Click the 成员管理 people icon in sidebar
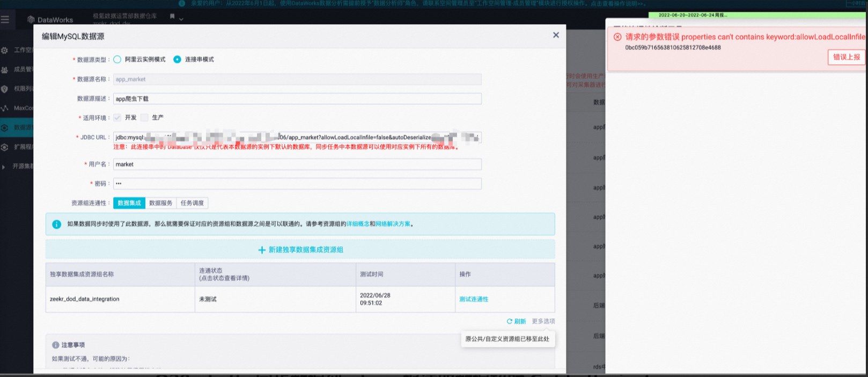868x377 pixels. tap(5, 70)
